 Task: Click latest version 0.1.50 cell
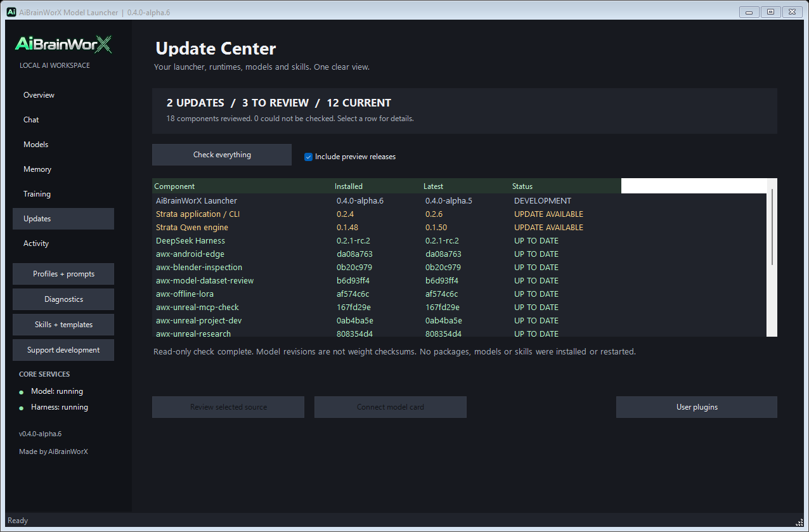(436, 228)
